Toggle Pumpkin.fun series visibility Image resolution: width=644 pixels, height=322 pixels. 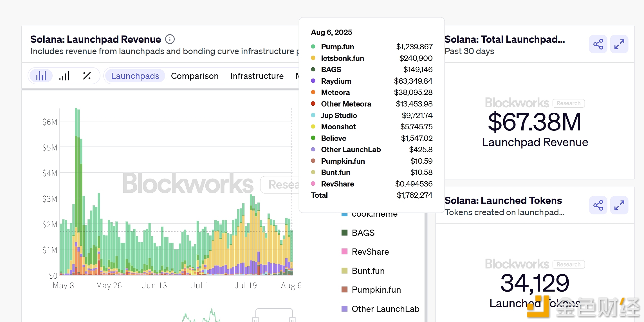point(376,290)
